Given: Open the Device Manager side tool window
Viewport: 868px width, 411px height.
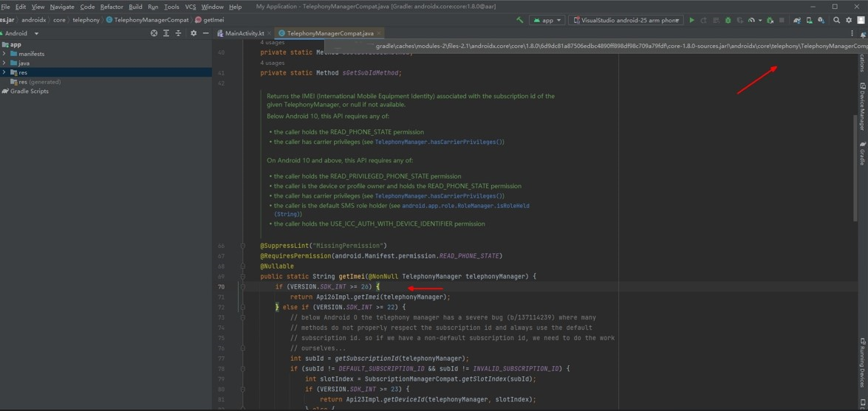Looking at the screenshot, I should click(x=862, y=107).
